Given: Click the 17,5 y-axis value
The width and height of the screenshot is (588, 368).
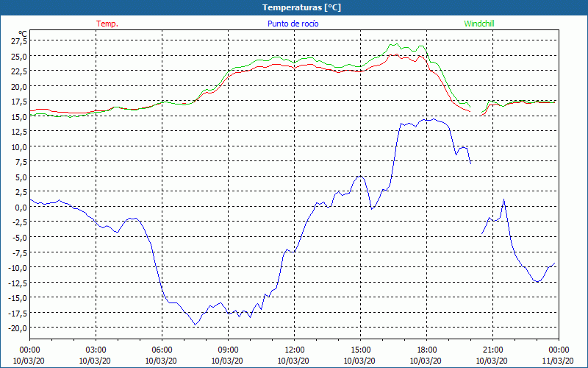Looking at the screenshot, I should tap(19, 102).
